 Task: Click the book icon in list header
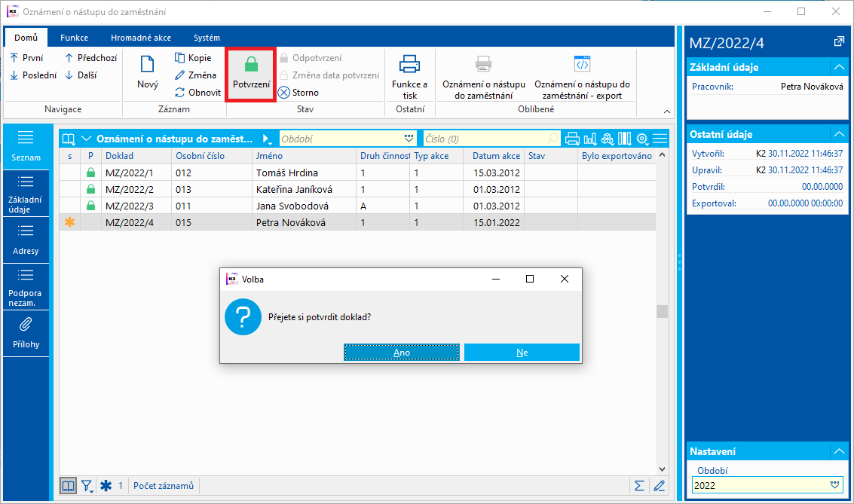pos(68,139)
